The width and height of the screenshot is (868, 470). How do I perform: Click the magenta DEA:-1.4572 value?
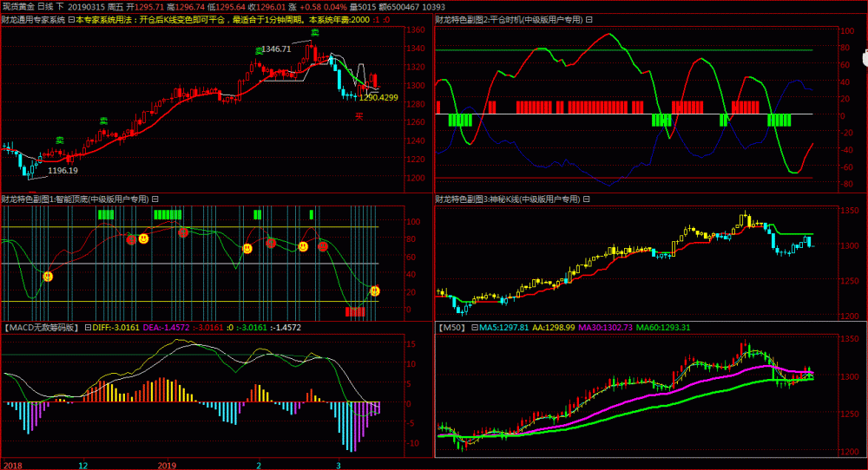click(x=166, y=327)
